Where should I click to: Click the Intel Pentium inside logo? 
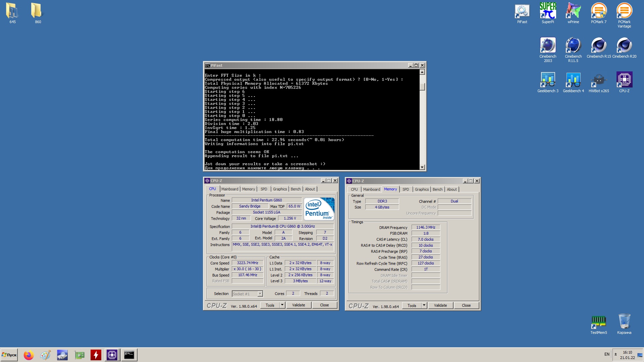319,209
